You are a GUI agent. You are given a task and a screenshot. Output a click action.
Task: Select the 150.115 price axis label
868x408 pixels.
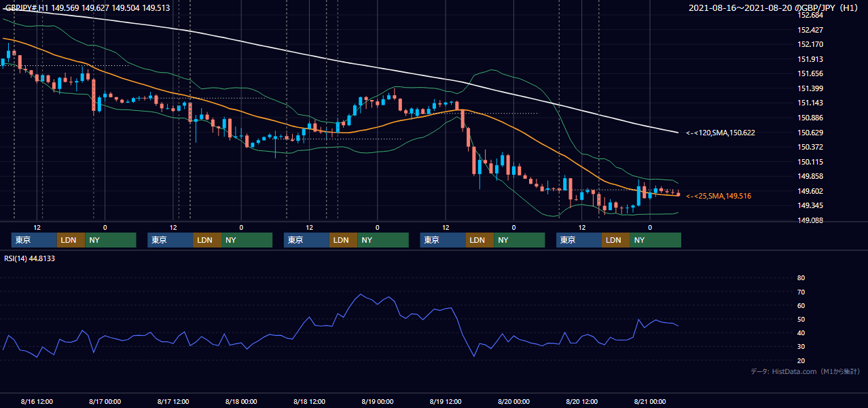click(810, 162)
